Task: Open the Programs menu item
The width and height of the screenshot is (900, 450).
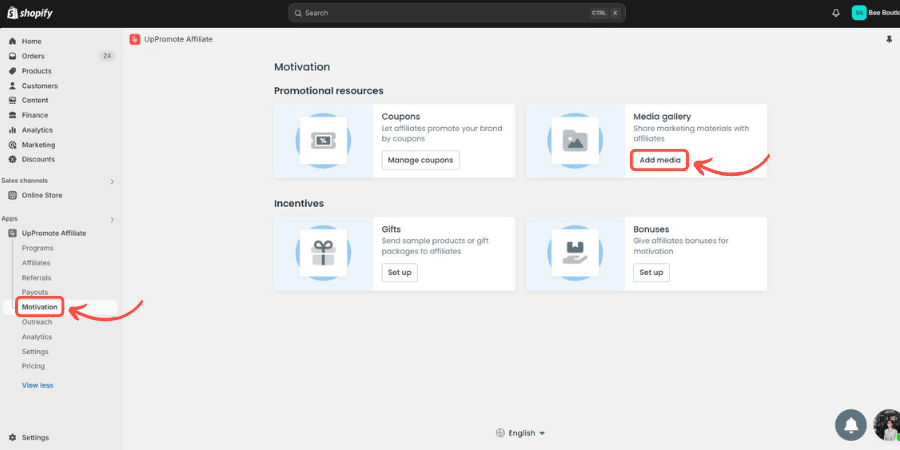Action: pyautogui.click(x=37, y=248)
